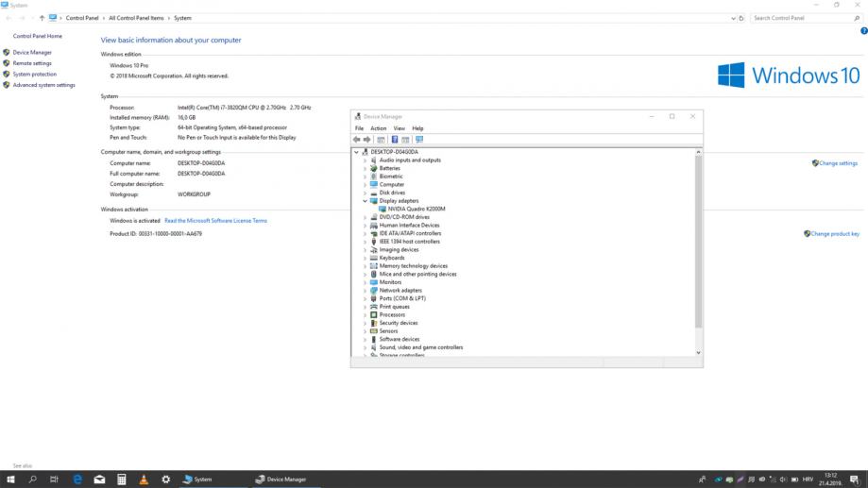This screenshot has height=488, width=868.
Task: Expand the Sensors node
Action: pyautogui.click(x=365, y=331)
